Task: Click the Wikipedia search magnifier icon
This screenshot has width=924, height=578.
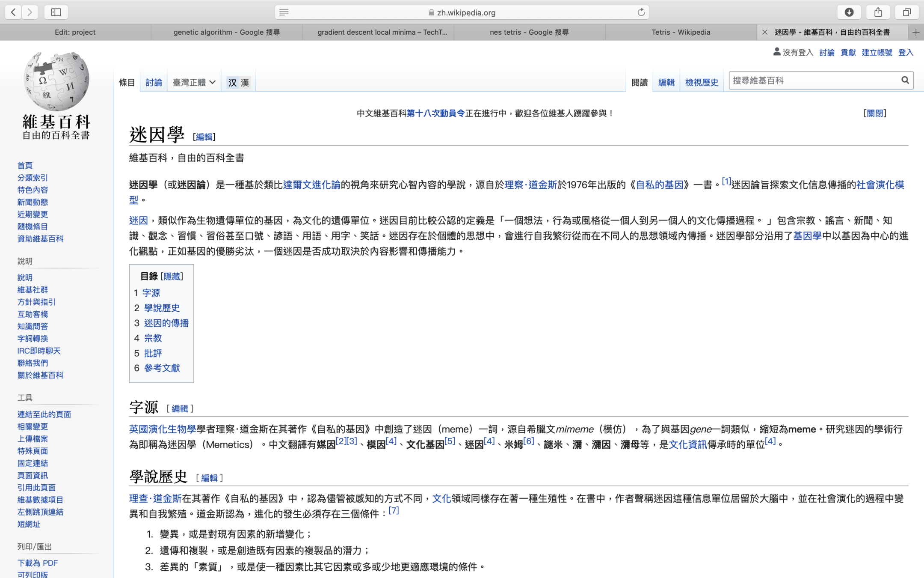Action: click(x=905, y=80)
